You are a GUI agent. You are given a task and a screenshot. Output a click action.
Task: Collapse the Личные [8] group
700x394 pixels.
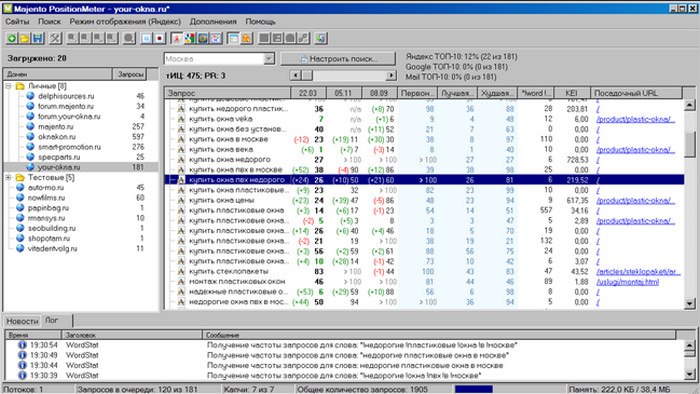[8, 86]
